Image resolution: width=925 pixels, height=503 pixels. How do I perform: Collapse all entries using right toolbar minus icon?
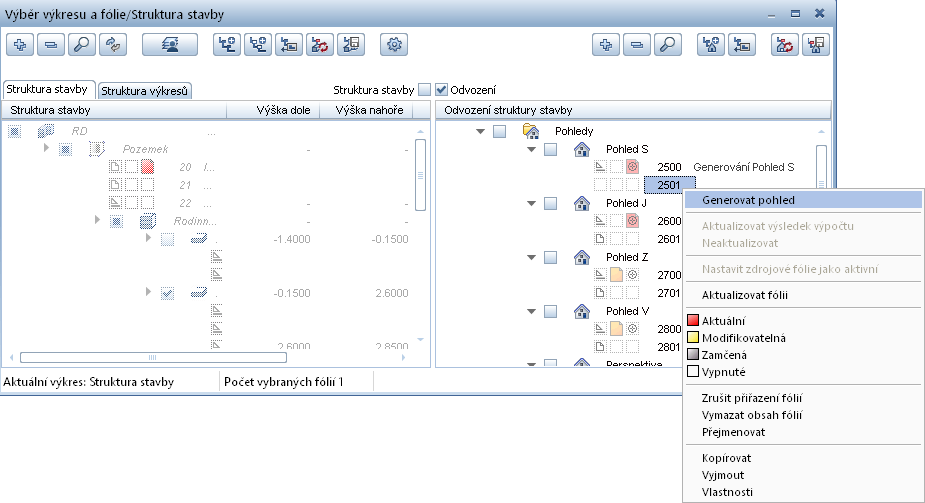point(637,45)
